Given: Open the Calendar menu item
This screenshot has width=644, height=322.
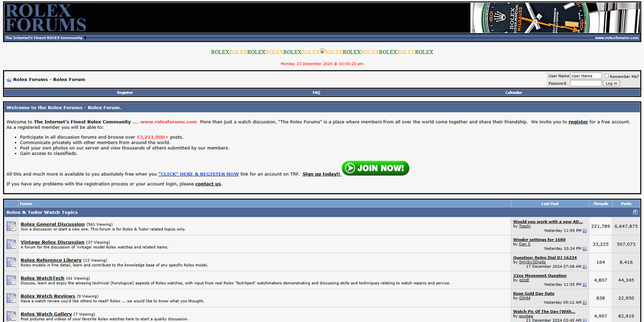Looking at the screenshot, I should coord(514,93).
